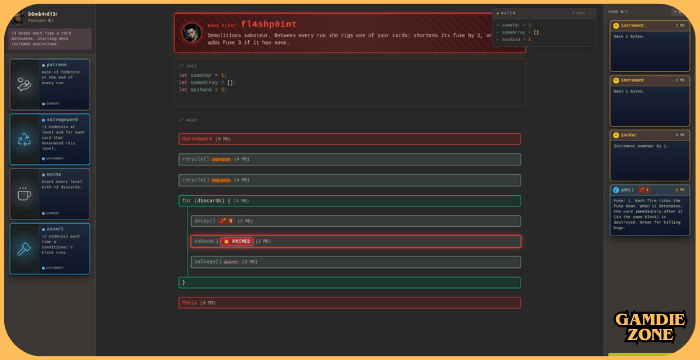This screenshot has width=700, height=360.
Task: Click the patreon hand-coin icon
Action: (24, 84)
